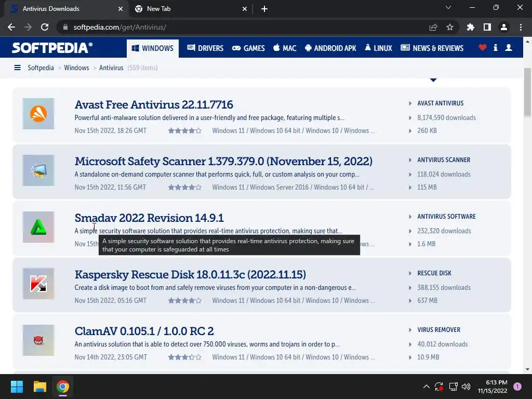Click the VIRUS REMOVER tag
This screenshot has height=399, width=532.
[438, 330]
